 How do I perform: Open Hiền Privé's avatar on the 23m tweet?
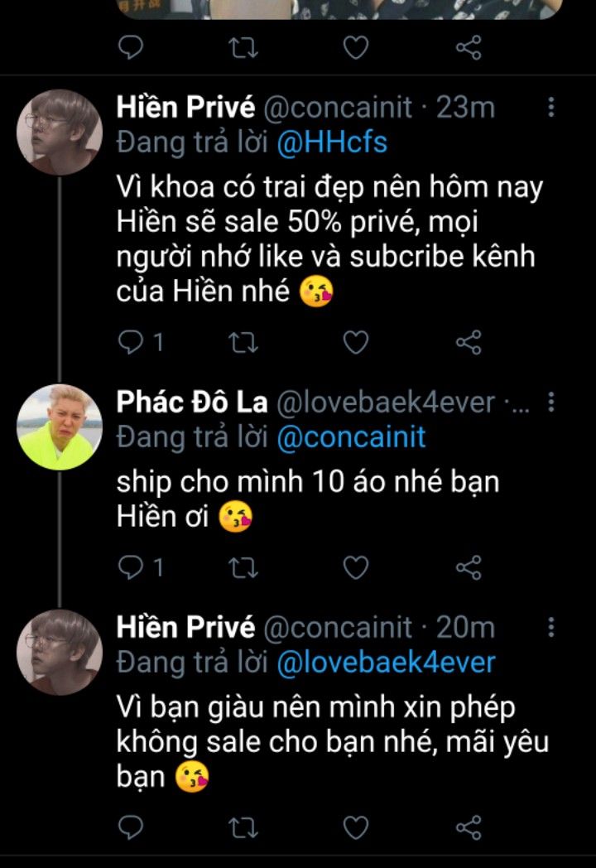pyautogui.click(x=60, y=133)
